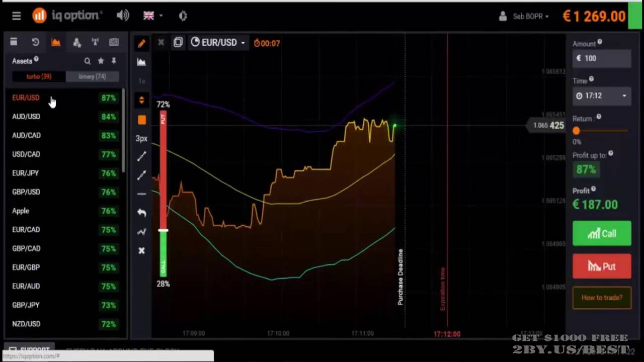644x362 pixels.
Task: Select AUD/USD in the asset list
Action: click(64, 117)
